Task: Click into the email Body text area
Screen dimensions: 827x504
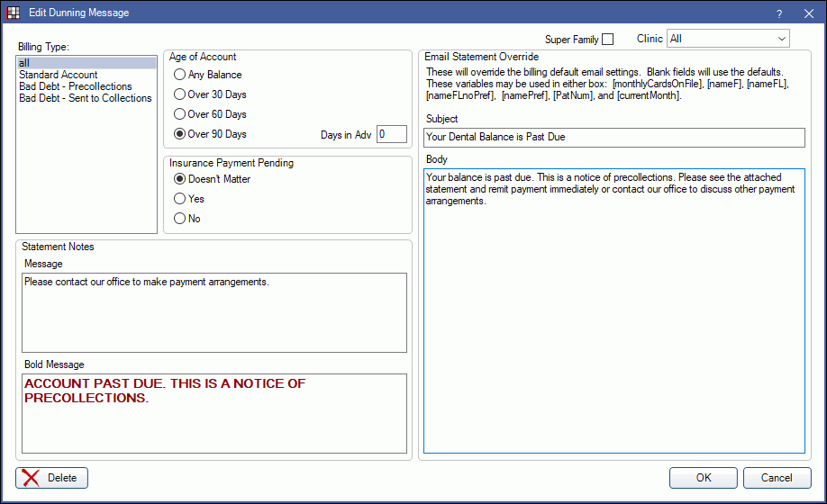Action: (613, 310)
